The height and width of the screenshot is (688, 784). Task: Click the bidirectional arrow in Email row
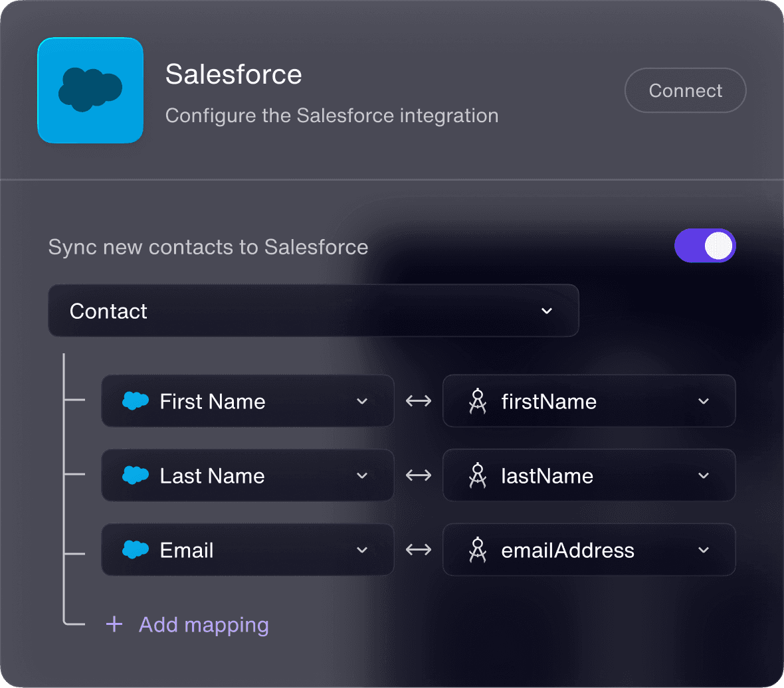[419, 550]
